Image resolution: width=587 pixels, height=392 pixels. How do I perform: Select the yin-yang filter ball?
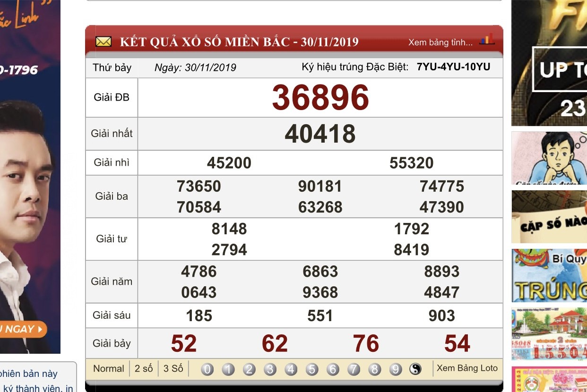tap(415, 369)
